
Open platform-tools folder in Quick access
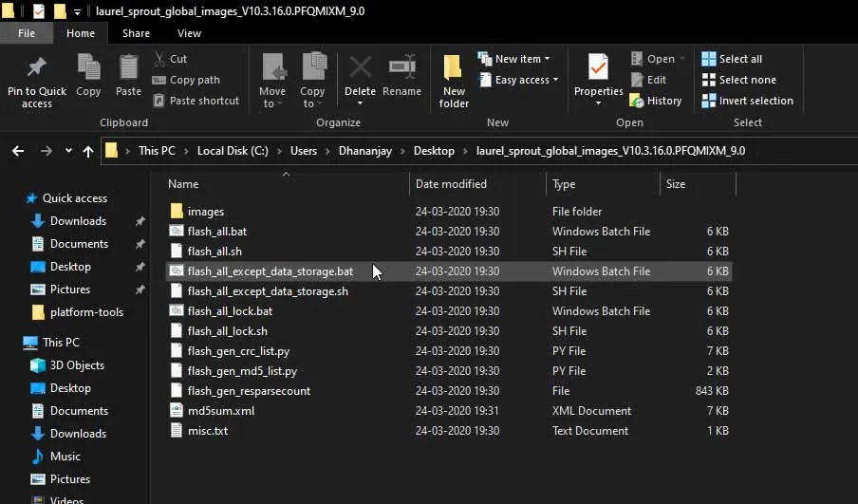[x=86, y=312]
